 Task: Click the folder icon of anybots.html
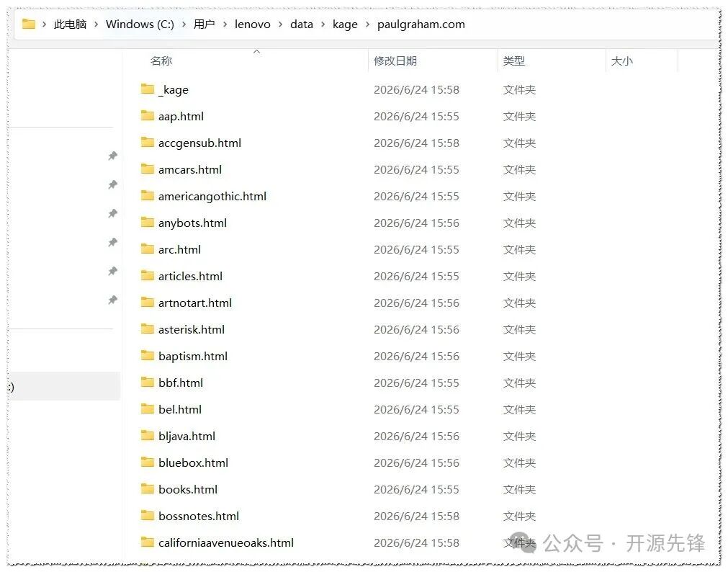click(147, 222)
